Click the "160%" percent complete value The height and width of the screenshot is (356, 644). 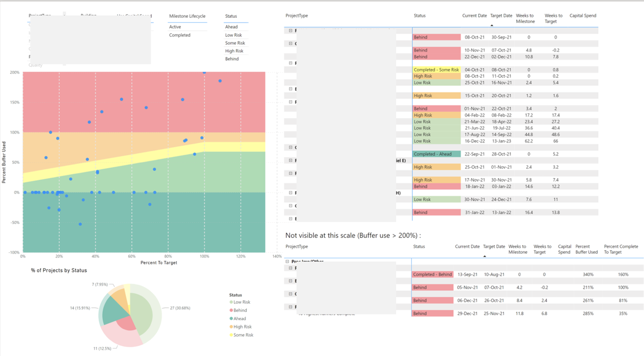tap(623, 275)
